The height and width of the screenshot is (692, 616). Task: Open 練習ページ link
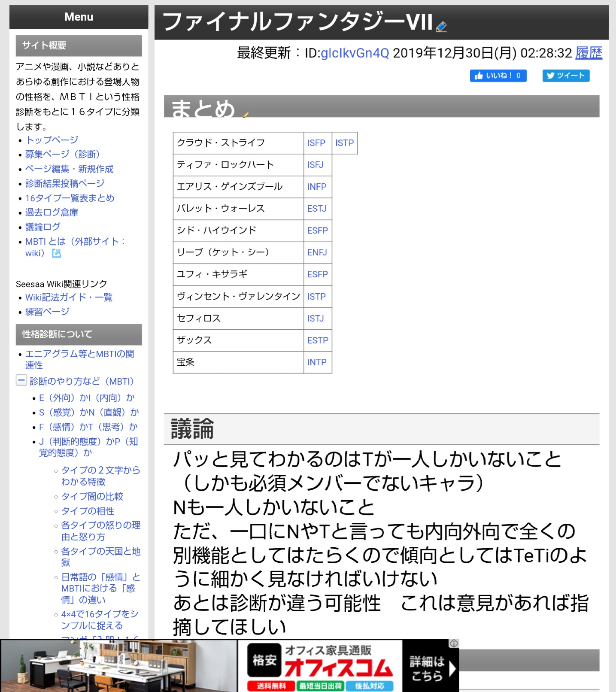pyautogui.click(x=47, y=312)
